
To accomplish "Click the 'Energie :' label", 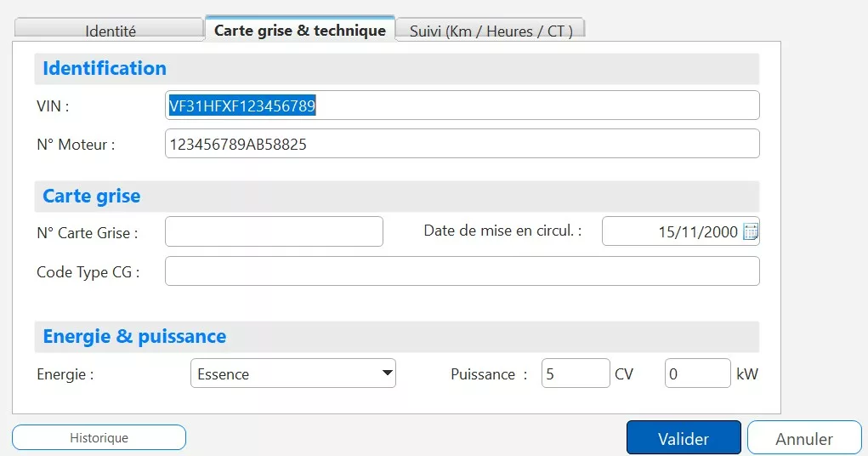I will click(65, 374).
